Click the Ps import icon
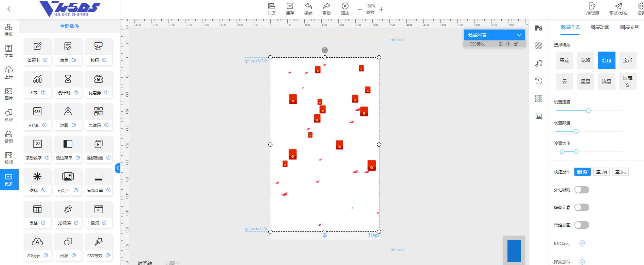The height and width of the screenshot is (265, 644). 539,28
